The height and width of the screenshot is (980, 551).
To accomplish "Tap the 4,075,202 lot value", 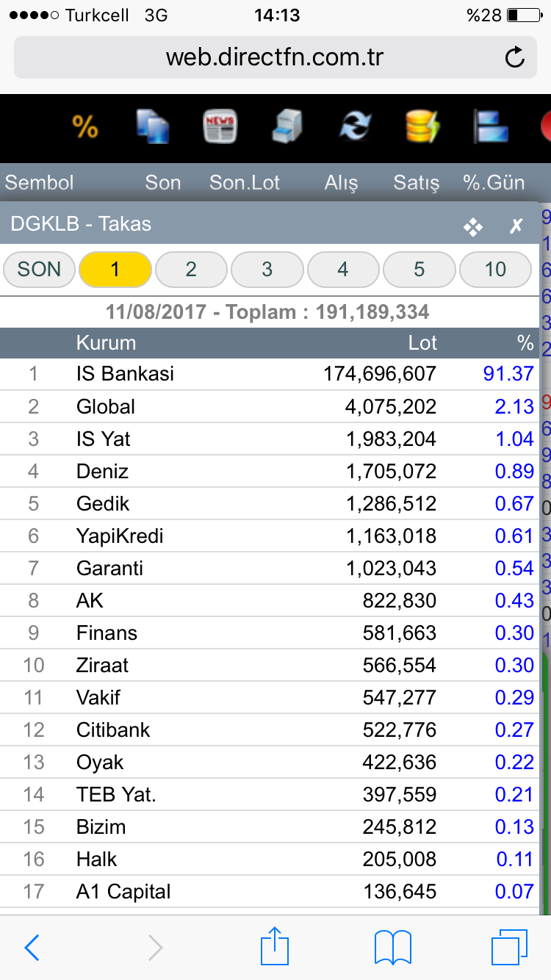I will point(391,406).
